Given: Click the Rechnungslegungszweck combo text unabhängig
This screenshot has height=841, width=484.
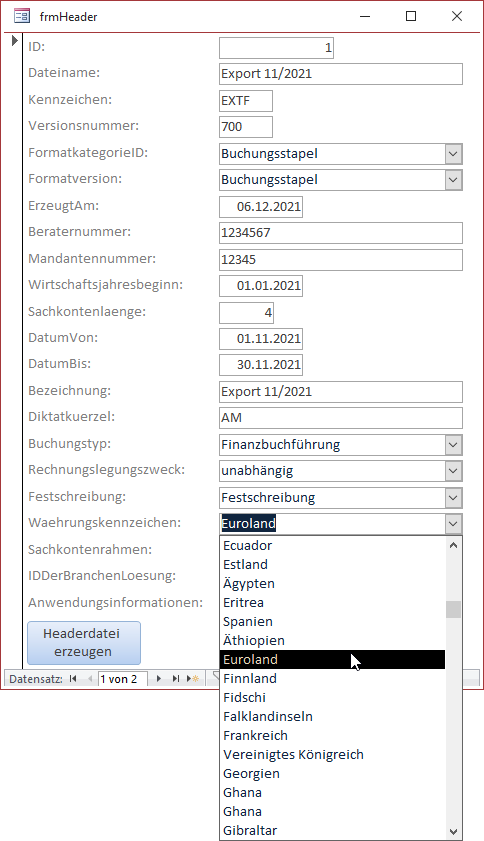Looking at the screenshot, I should click(x=257, y=471).
